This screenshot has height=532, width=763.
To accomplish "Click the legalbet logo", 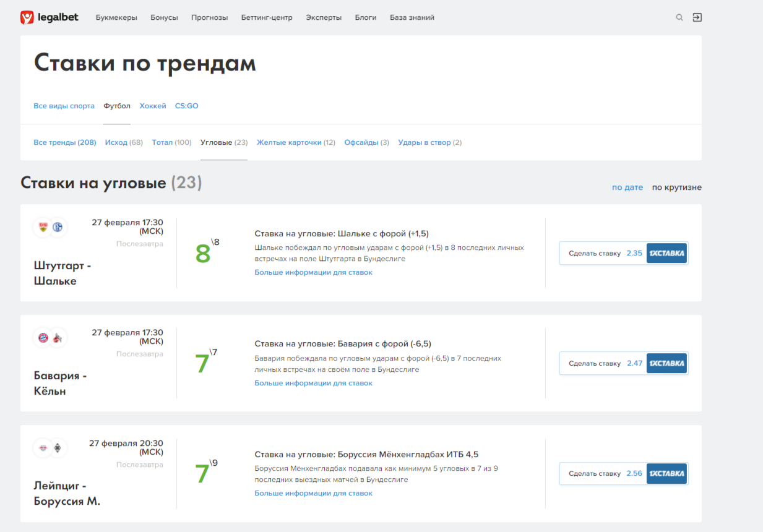I will (50, 17).
